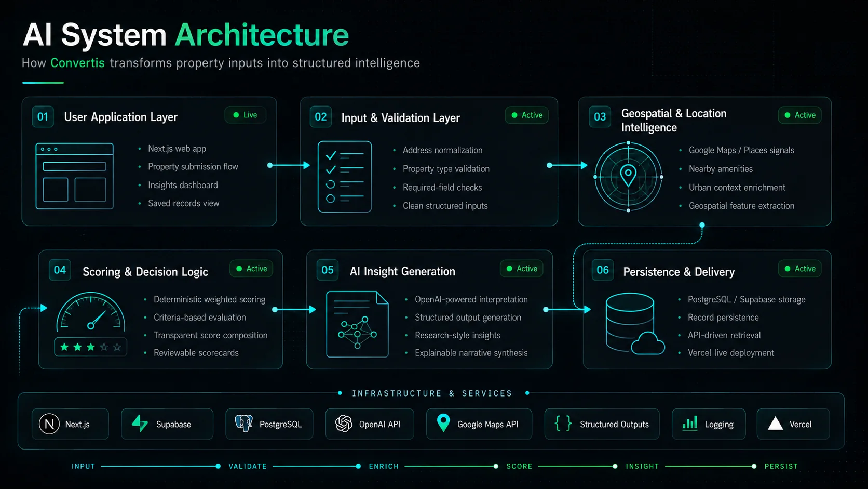This screenshot has width=868, height=489.
Task: Click the 01 step number badge
Action: (x=43, y=116)
